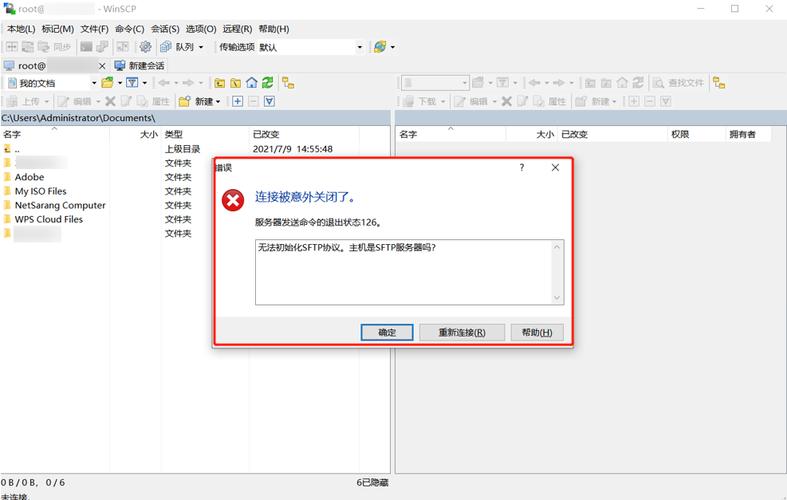Click local open directory folder icon
This screenshot has width=787, height=500.
(107, 83)
